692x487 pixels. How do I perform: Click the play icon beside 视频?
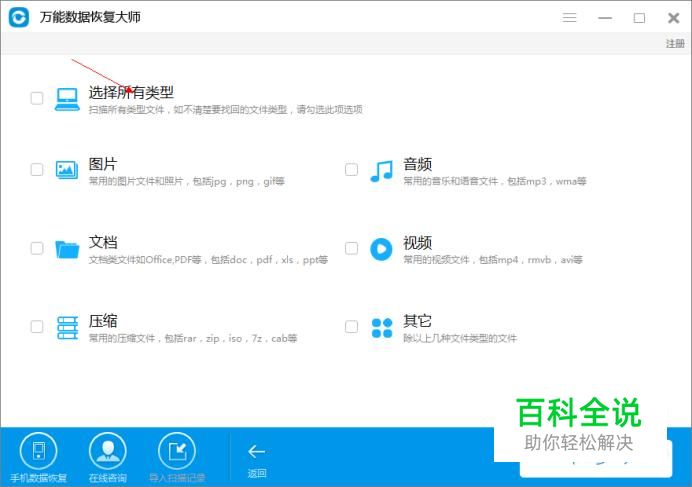tap(381, 249)
